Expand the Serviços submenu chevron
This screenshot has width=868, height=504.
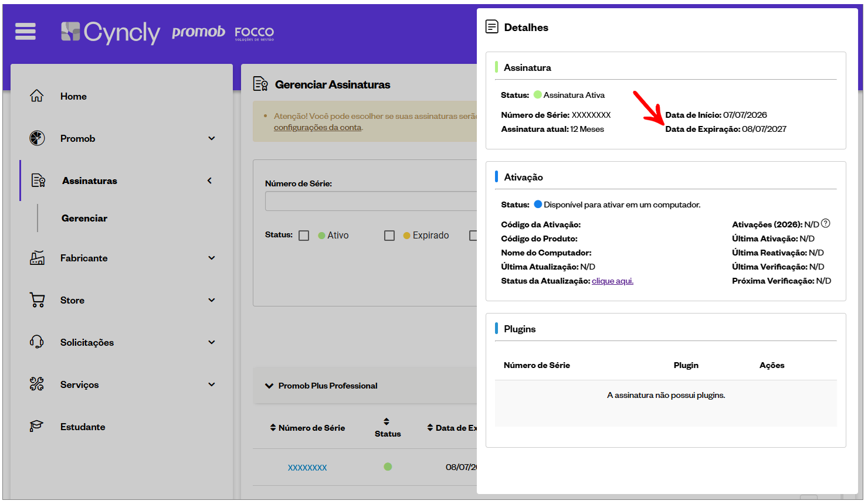(x=212, y=384)
